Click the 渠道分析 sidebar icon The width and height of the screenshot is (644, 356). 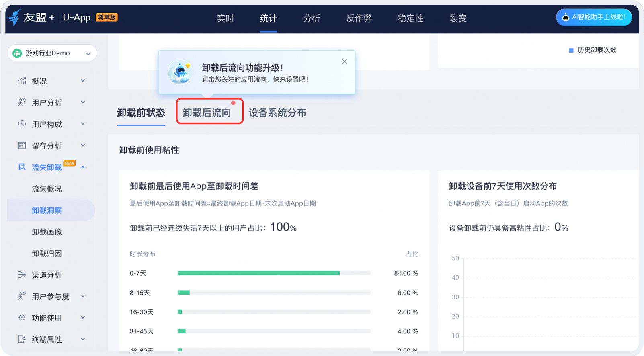22,275
